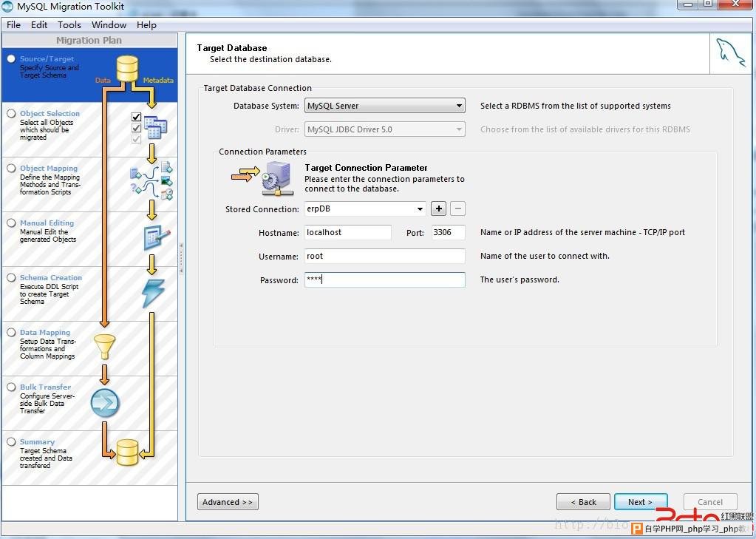756x539 pixels.
Task: Click the Bulk Transfer step label
Action: point(45,387)
